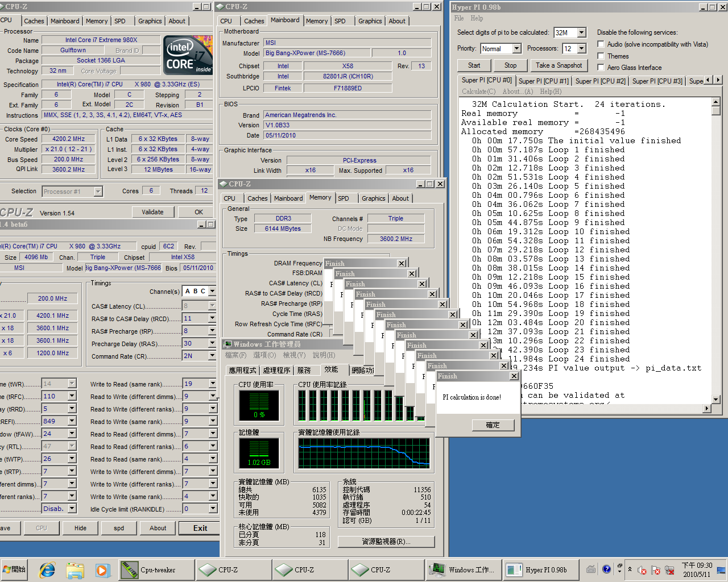Image resolution: width=728 pixels, height=582 pixels.
Task: Open Precharge Delay (tRAS) 30 dropdown
Action: pyautogui.click(x=212, y=343)
